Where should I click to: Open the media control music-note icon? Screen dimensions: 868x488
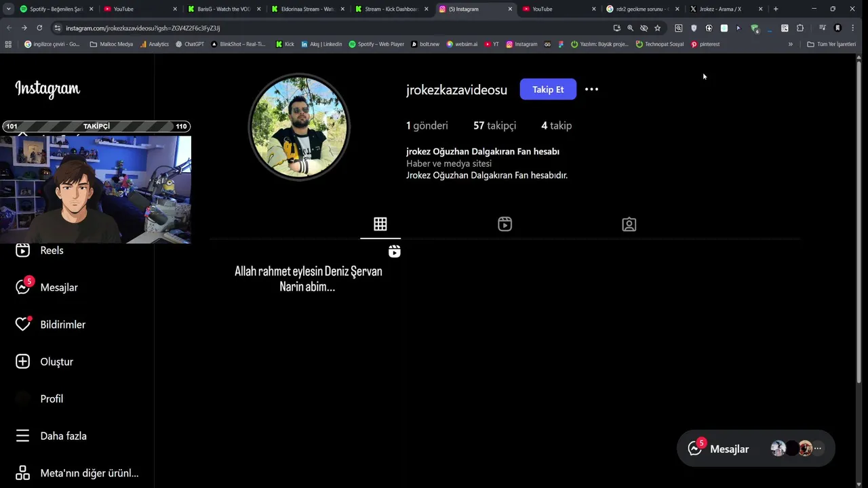[x=822, y=28]
